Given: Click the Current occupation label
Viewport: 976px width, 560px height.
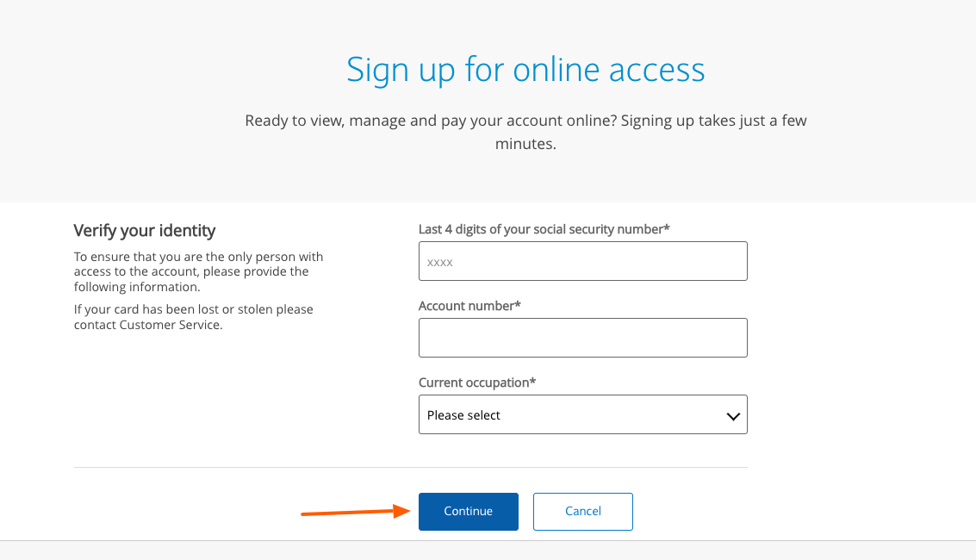Looking at the screenshot, I should [477, 382].
